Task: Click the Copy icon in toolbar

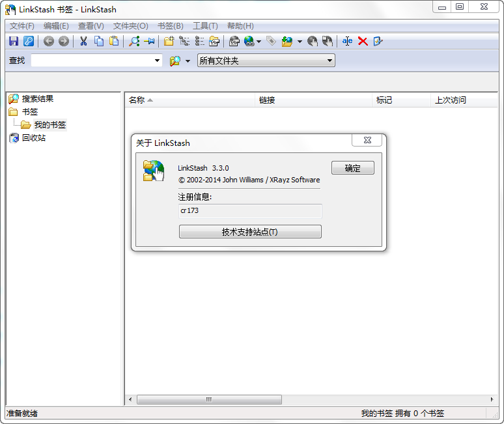Action: (99, 41)
